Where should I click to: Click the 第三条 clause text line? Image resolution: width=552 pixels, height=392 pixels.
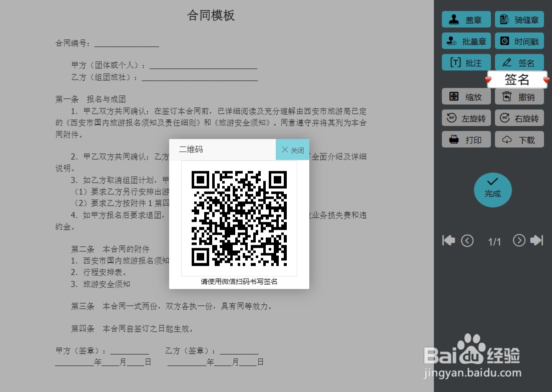click(x=172, y=306)
